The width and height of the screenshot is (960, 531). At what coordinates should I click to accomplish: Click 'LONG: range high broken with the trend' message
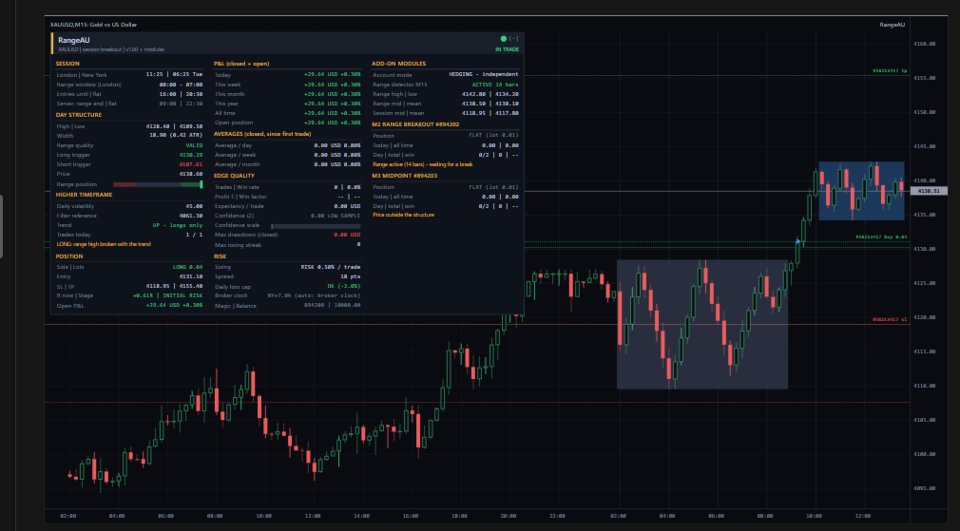(x=103, y=244)
